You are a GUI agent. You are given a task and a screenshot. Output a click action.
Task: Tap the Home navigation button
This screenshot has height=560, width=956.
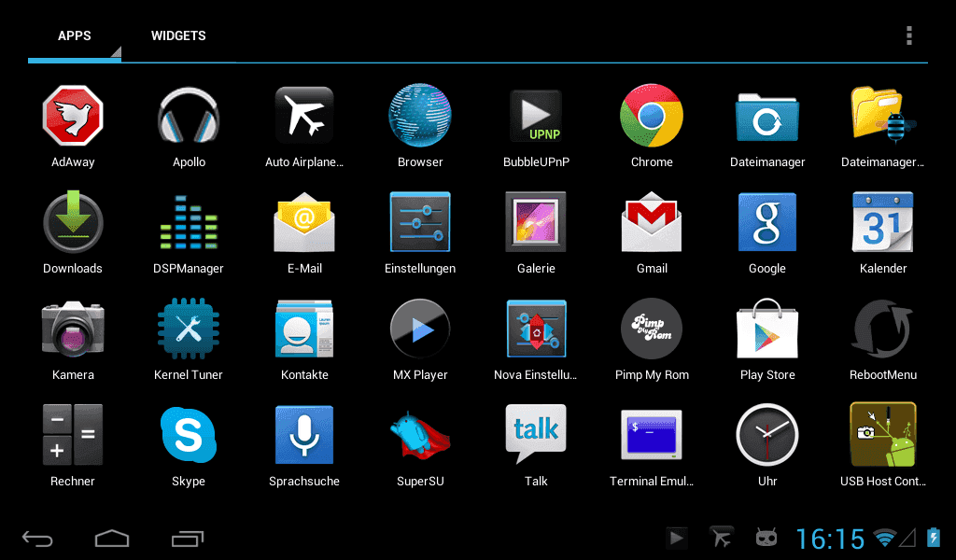(112, 539)
